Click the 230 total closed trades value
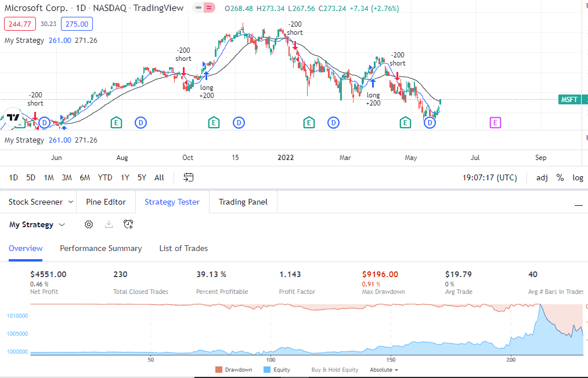Image resolution: width=588 pixels, height=378 pixels. [120, 274]
